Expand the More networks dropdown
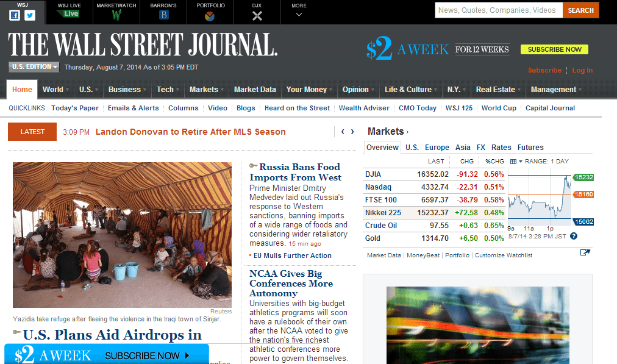The height and width of the screenshot is (364, 617). (x=299, y=10)
